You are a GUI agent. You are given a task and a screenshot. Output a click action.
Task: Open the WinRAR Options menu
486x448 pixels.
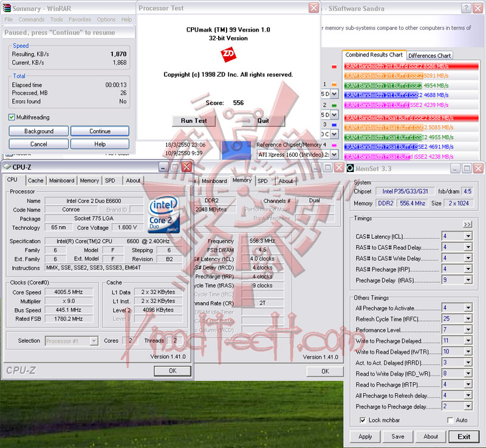pos(106,19)
